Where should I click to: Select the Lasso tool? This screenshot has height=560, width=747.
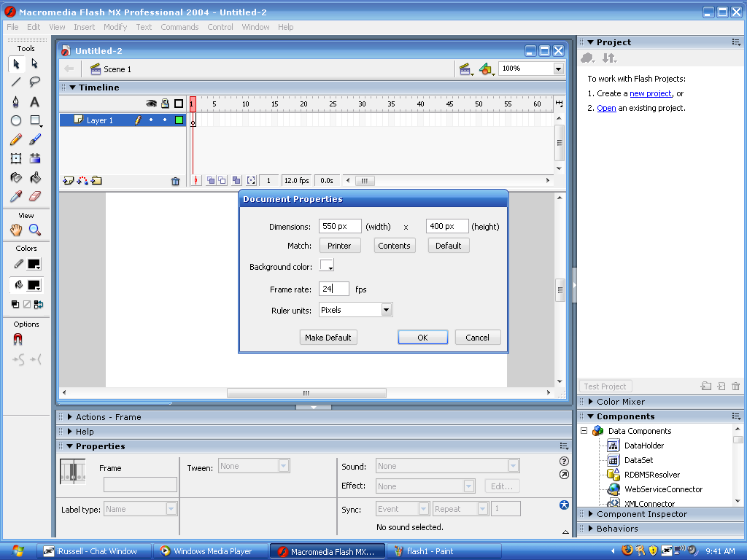tap(34, 82)
